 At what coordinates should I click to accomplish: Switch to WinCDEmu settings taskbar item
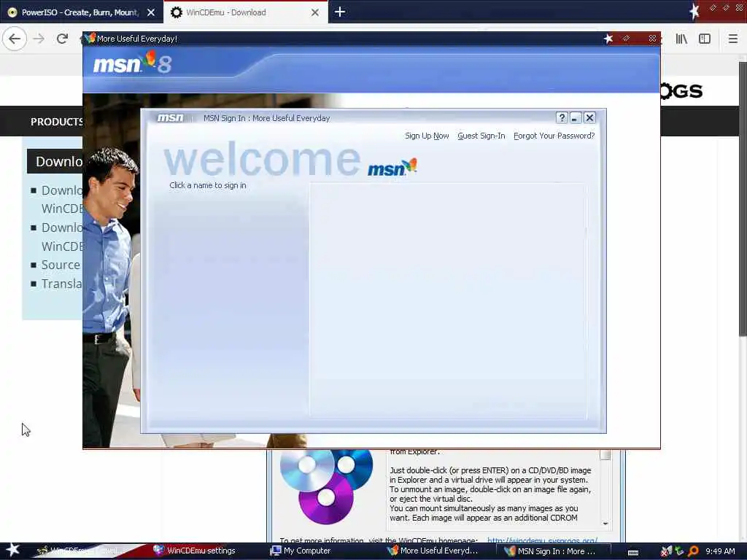(194, 551)
